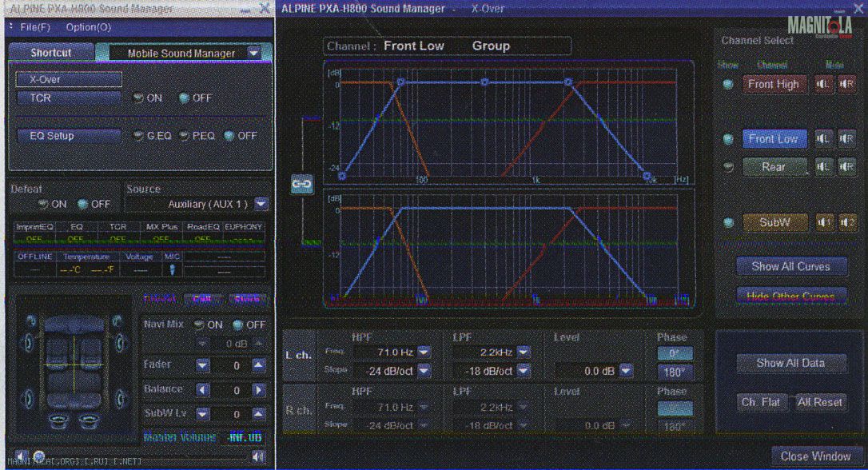Toggle Show indicator for SubW channel
The image size is (868, 470).
point(728,222)
